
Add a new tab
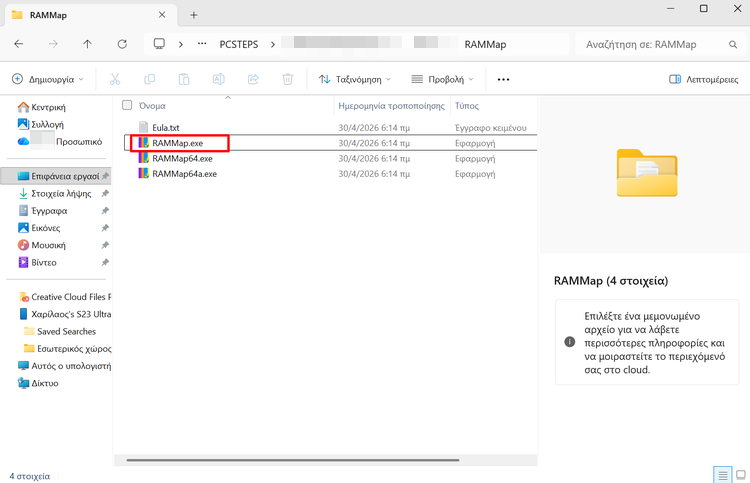click(x=194, y=15)
